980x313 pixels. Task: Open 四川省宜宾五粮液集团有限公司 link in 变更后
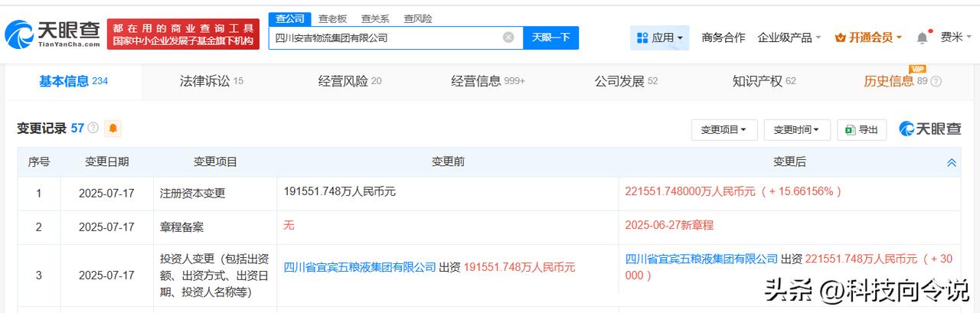(x=702, y=259)
